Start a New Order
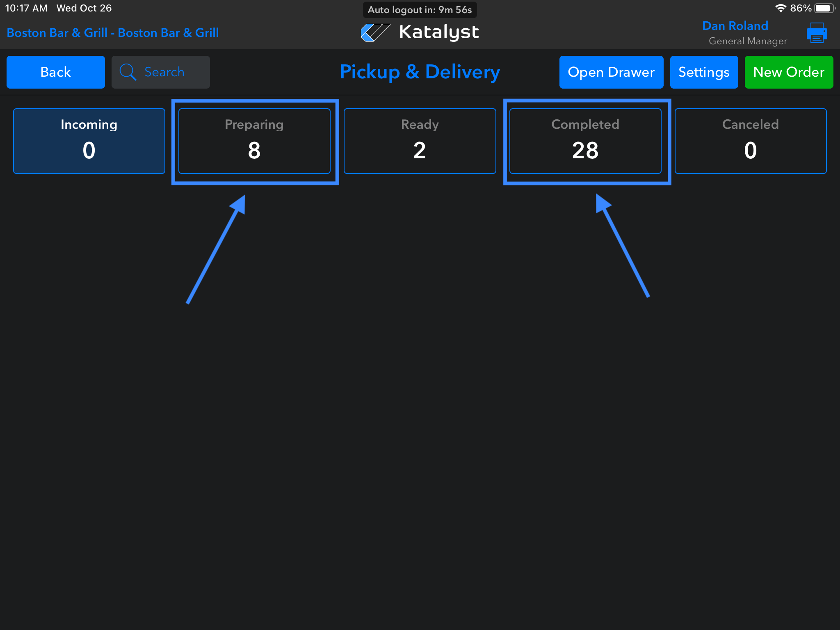840x630 pixels. (789, 72)
